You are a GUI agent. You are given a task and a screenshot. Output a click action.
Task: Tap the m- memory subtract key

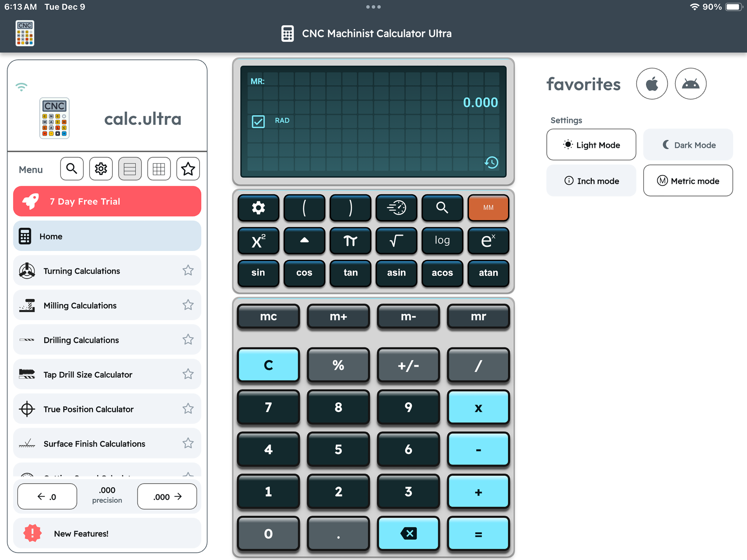tap(408, 316)
